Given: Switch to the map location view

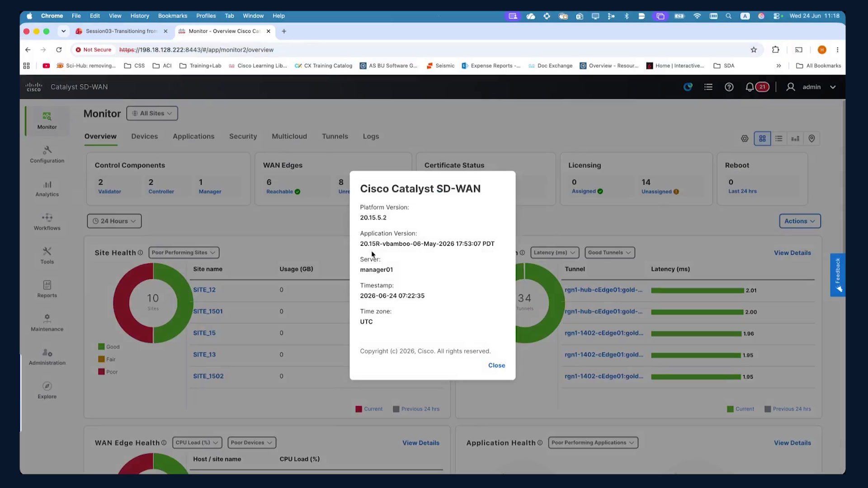Looking at the screenshot, I should (x=811, y=139).
